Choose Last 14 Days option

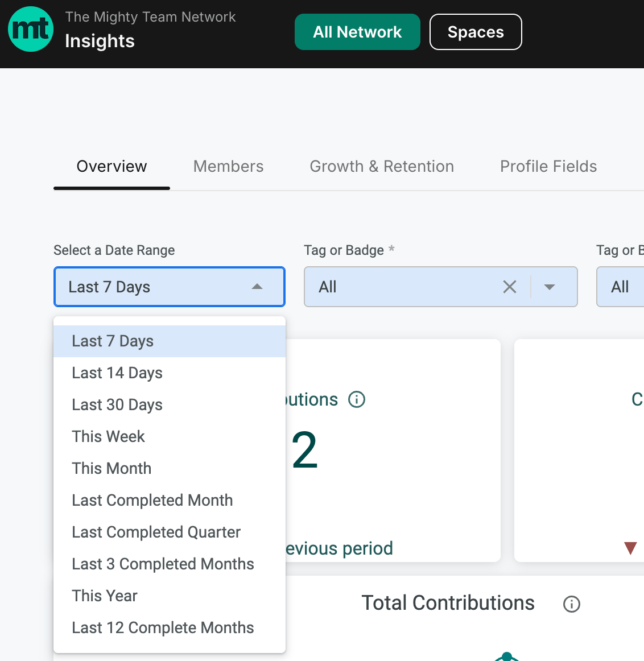click(170, 373)
